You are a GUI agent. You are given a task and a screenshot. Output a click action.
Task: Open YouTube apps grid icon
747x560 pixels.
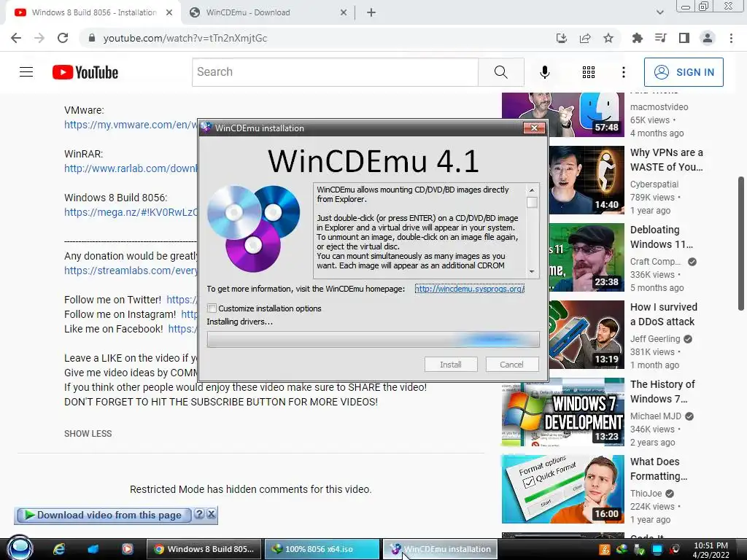pos(589,72)
